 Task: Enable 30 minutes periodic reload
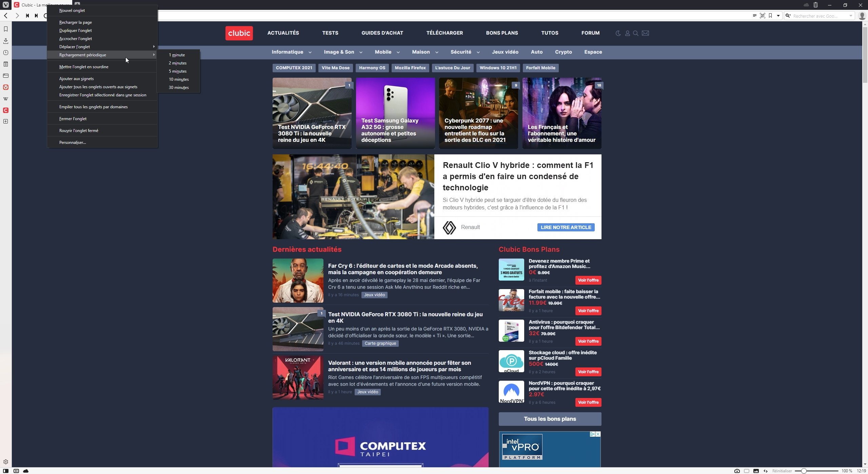pyautogui.click(x=178, y=87)
